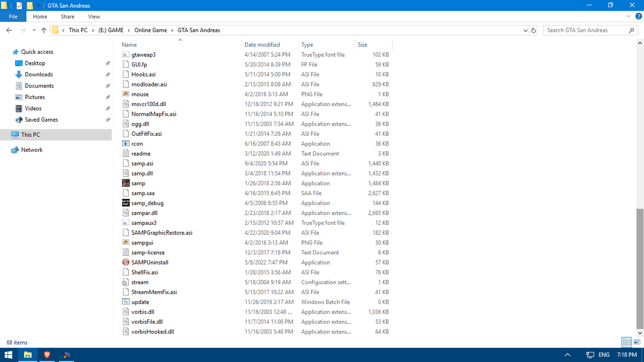Refresh the GTA San Andreas folder
Screen dimensions: 644x362
(x=534, y=30)
